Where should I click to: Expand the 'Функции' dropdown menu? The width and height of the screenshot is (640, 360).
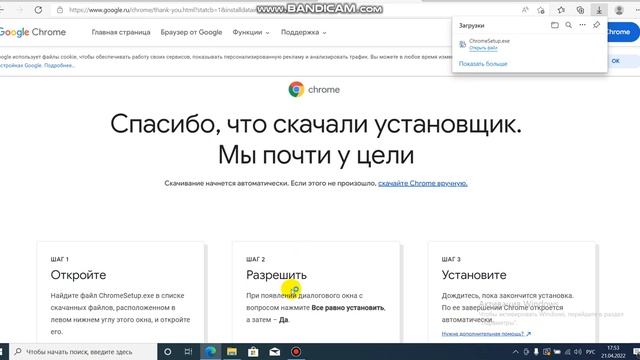pyautogui.click(x=251, y=32)
